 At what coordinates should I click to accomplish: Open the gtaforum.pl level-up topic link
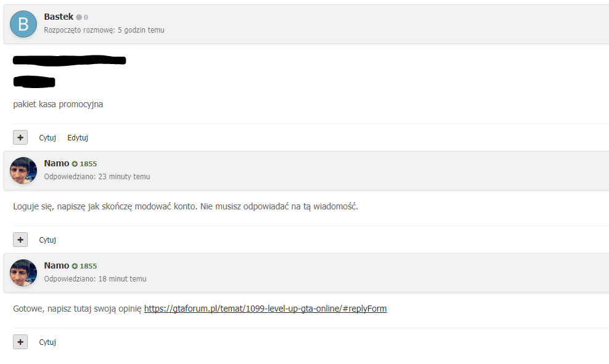click(265, 309)
